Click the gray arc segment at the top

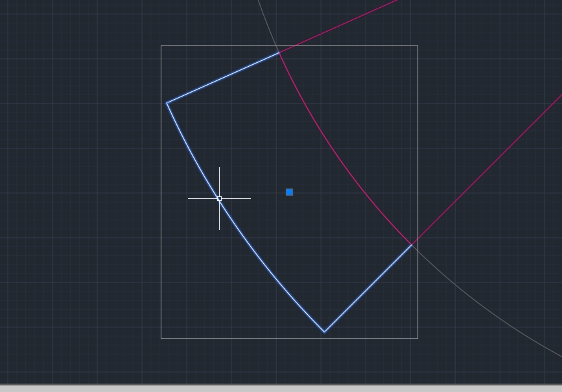coord(266,23)
